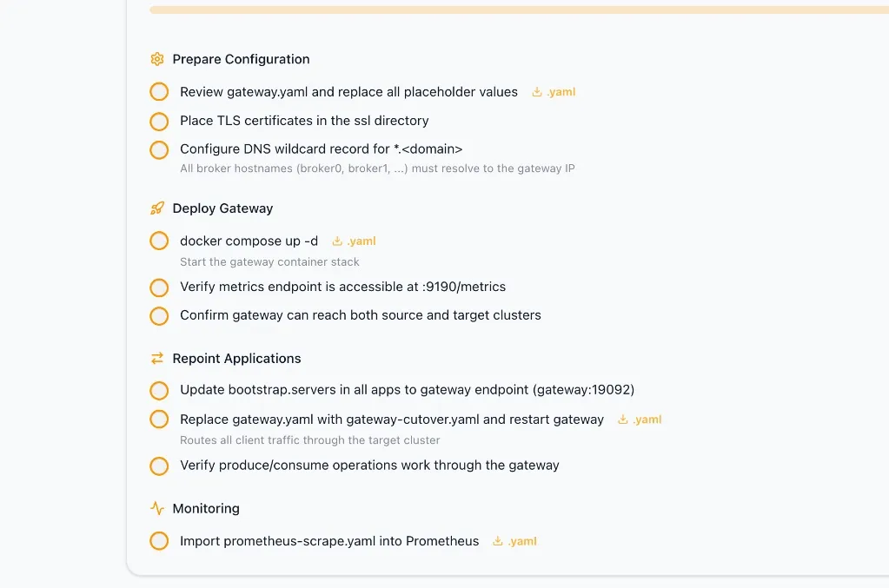Image resolution: width=889 pixels, height=588 pixels.
Task: Open the .yaml link for the gateway.yaml review step
Action: click(559, 91)
